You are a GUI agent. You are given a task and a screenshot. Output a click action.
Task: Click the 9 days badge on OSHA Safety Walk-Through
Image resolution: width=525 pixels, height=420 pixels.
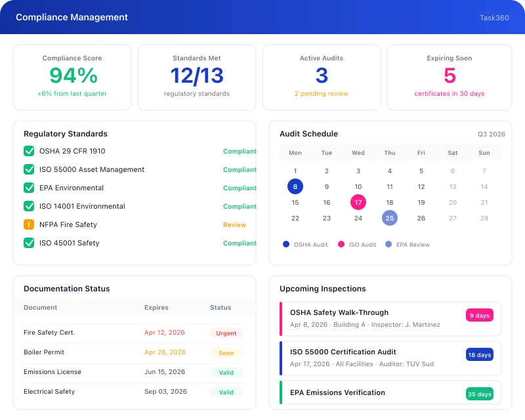pos(479,315)
